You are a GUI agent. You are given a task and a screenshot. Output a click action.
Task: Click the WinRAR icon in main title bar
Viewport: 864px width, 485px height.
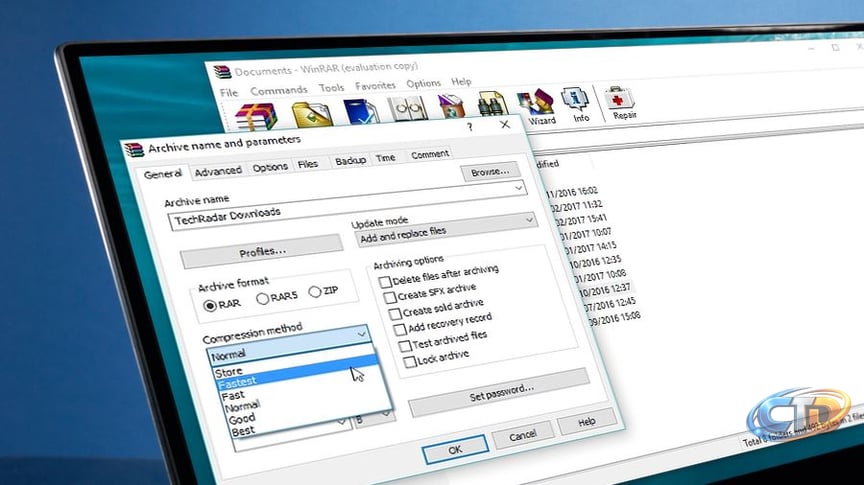[222, 72]
